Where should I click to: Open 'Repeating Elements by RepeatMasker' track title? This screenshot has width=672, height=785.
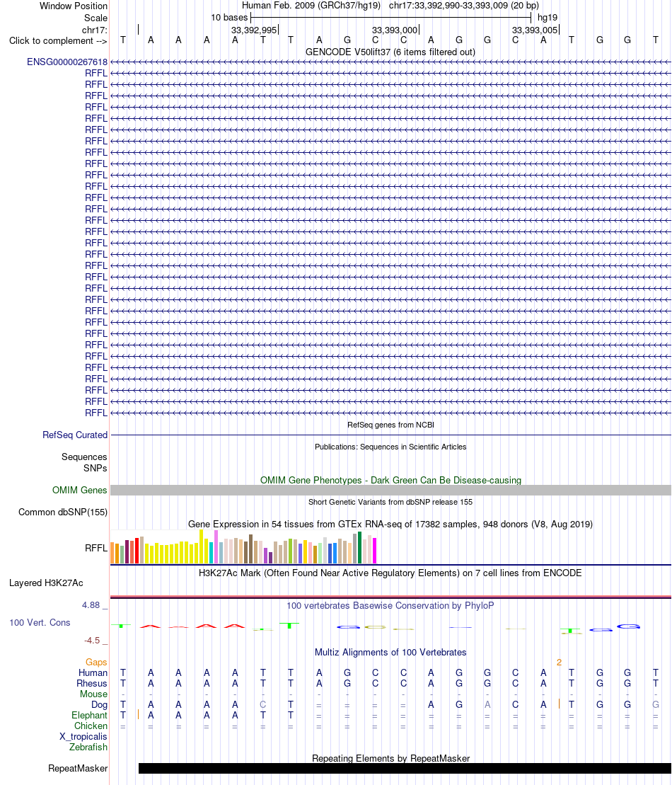coord(390,759)
